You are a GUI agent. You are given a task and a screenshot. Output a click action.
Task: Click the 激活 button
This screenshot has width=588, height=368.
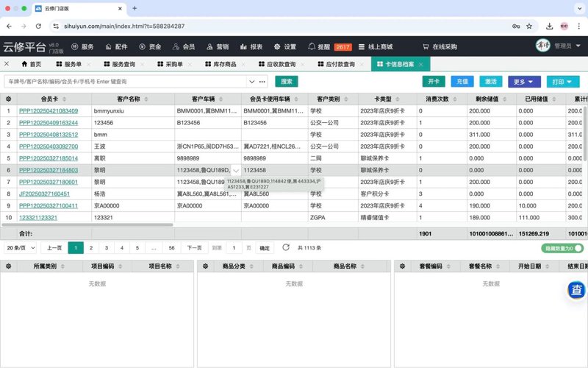coord(491,81)
